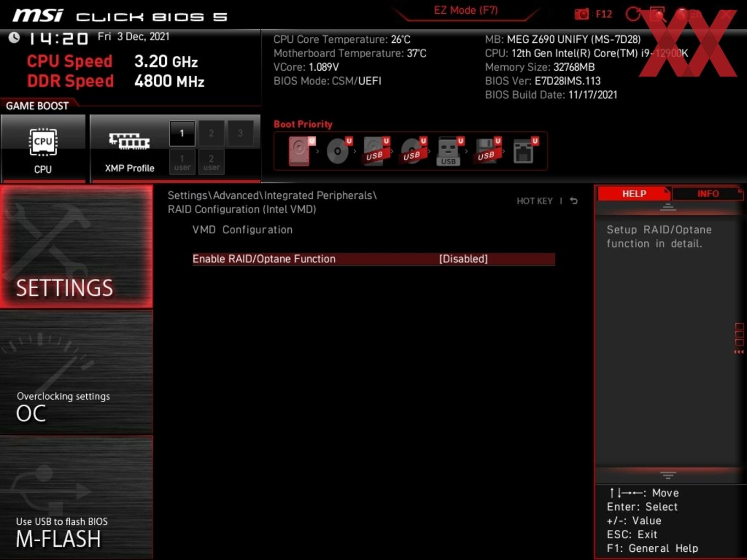Open Enable RAID/Optane Function option
This screenshot has height=560, width=747.
[x=374, y=259]
